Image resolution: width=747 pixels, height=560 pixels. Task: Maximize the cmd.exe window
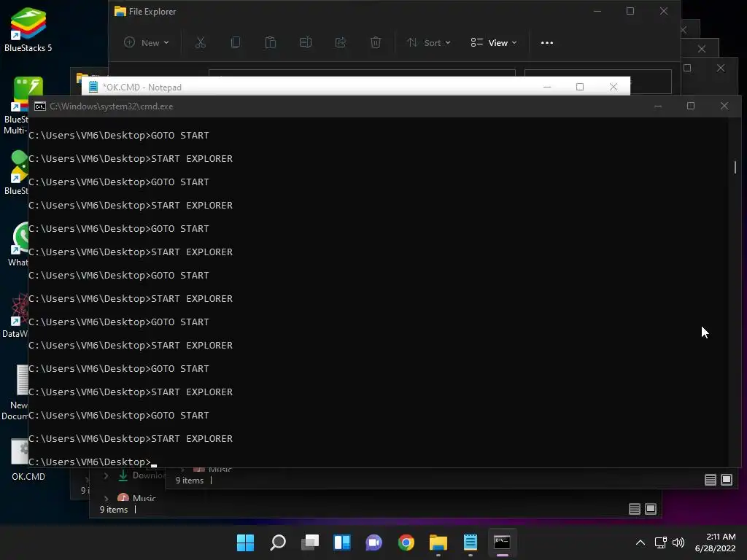(x=691, y=106)
